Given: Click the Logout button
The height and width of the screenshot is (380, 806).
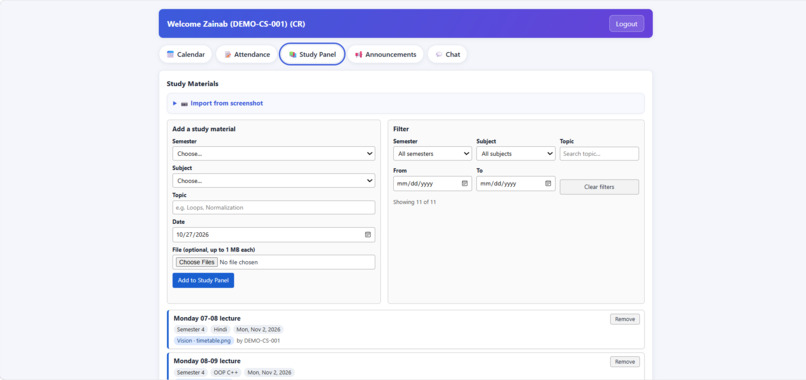Looking at the screenshot, I should [x=627, y=24].
